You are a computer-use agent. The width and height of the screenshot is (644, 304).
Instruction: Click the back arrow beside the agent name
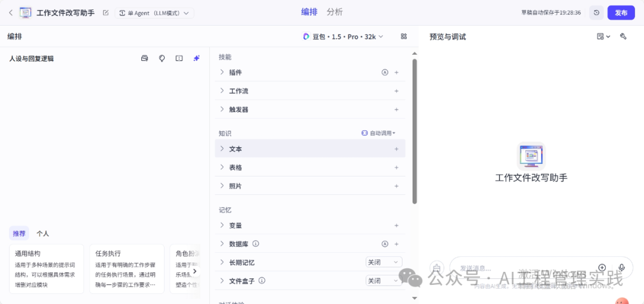10,13
